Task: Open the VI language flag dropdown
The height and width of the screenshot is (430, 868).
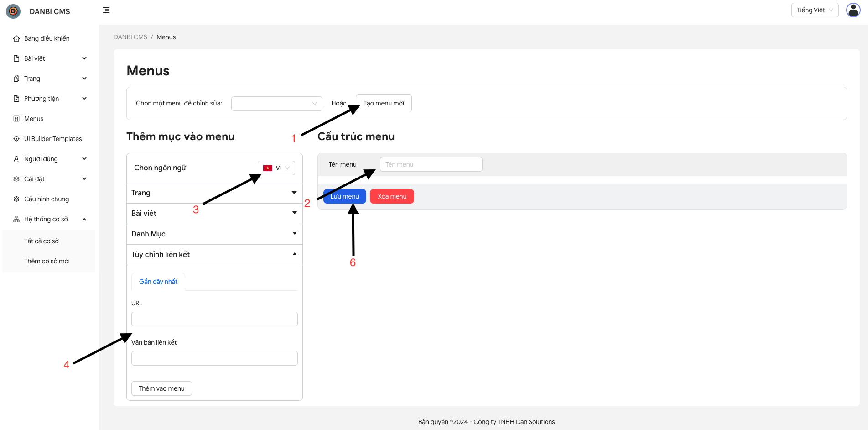Action: tap(276, 168)
